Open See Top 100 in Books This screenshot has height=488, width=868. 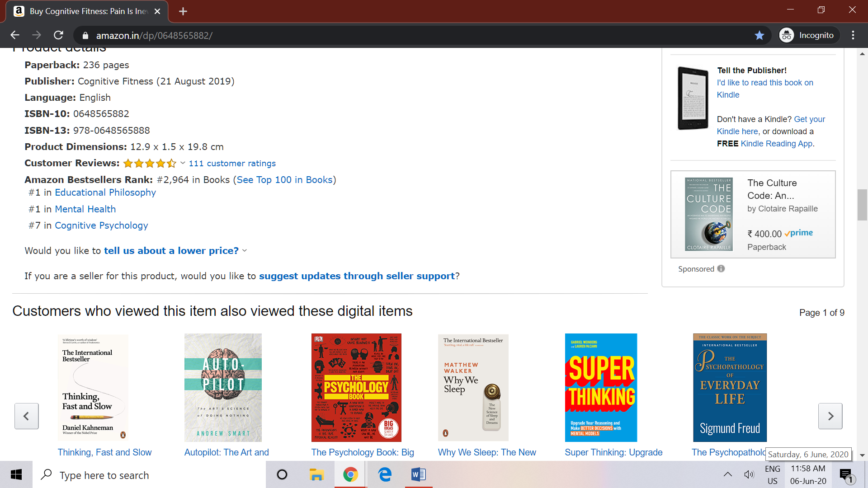pos(284,180)
